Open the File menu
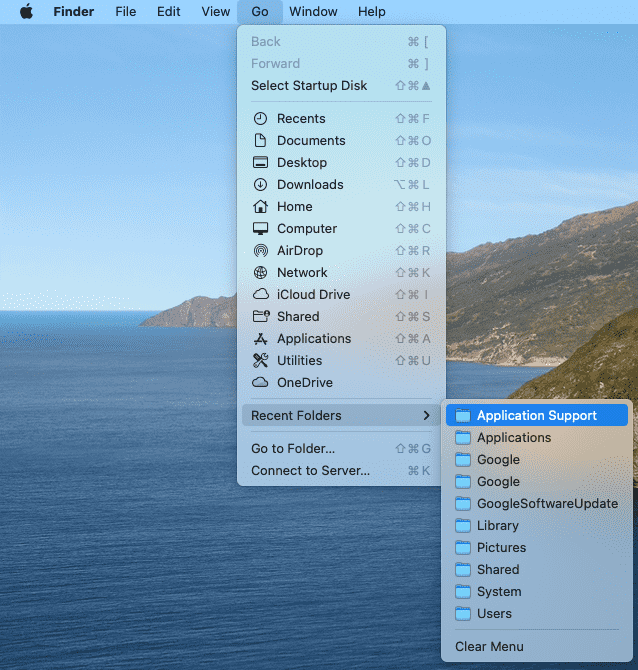Viewport: 638px width, 670px height. (x=126, y=12)
